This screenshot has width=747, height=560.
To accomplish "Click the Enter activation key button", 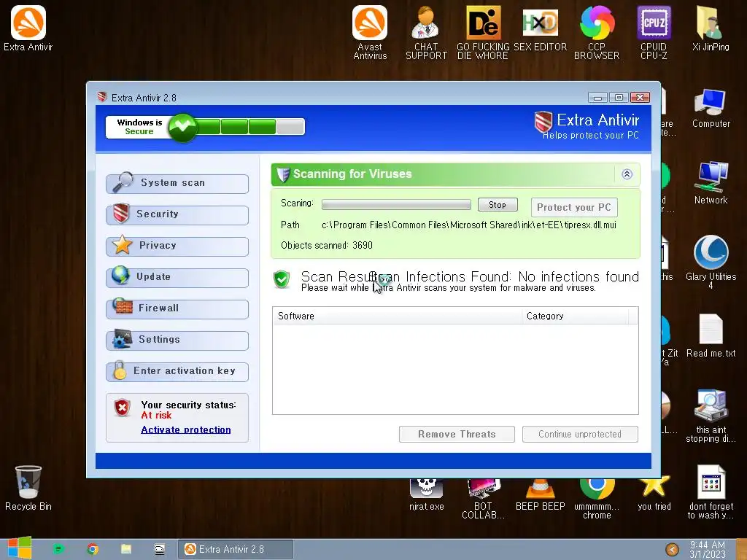I will point(177,371).
